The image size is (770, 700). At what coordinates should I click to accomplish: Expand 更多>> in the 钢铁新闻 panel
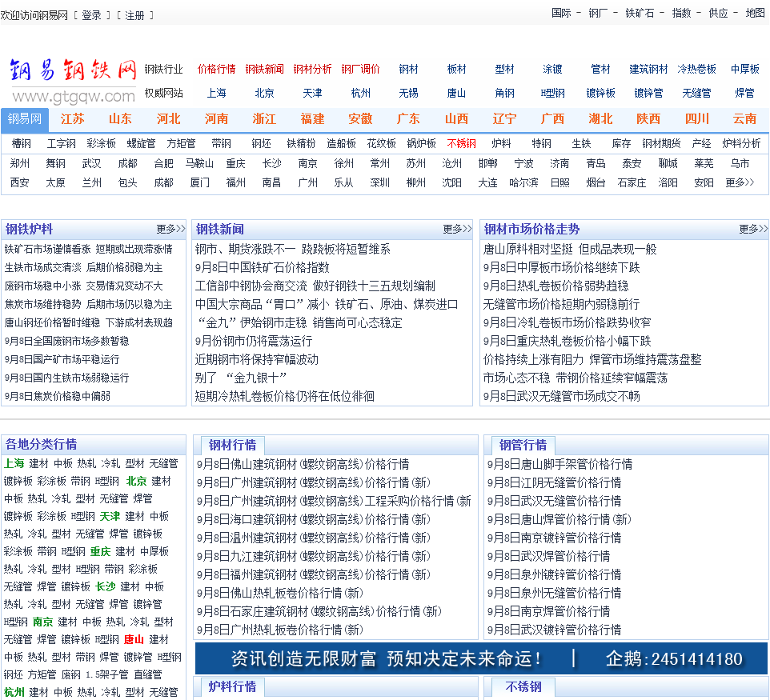457,229
